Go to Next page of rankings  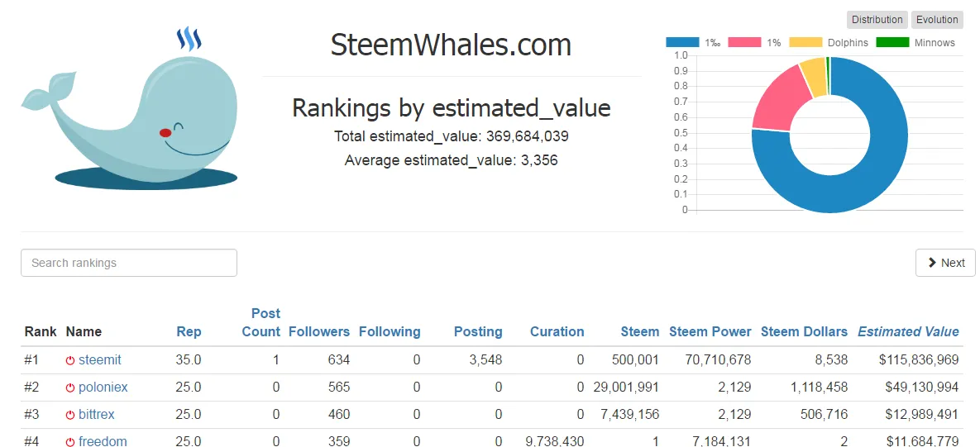[x=945, y=263]
